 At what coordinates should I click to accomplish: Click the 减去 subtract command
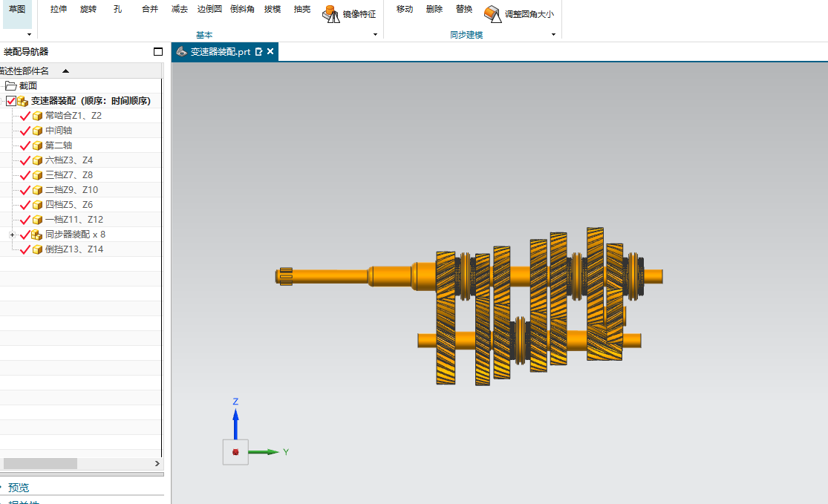click(x=180, y=9)
